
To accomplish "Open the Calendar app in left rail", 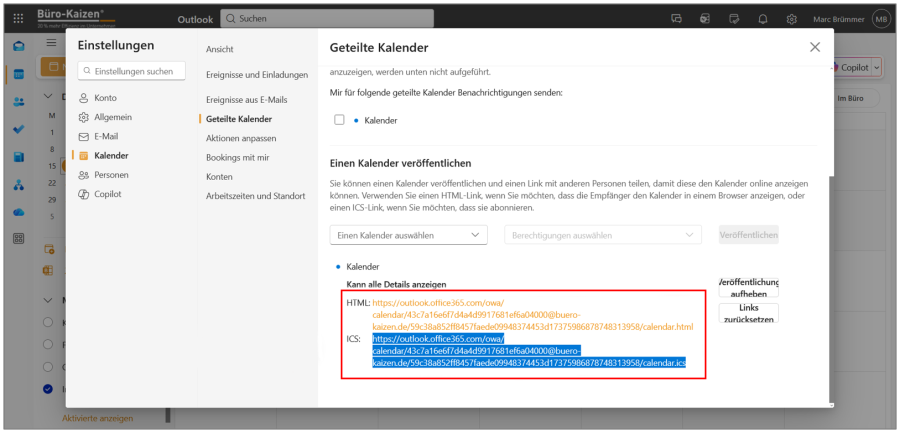I will [19, 74].
